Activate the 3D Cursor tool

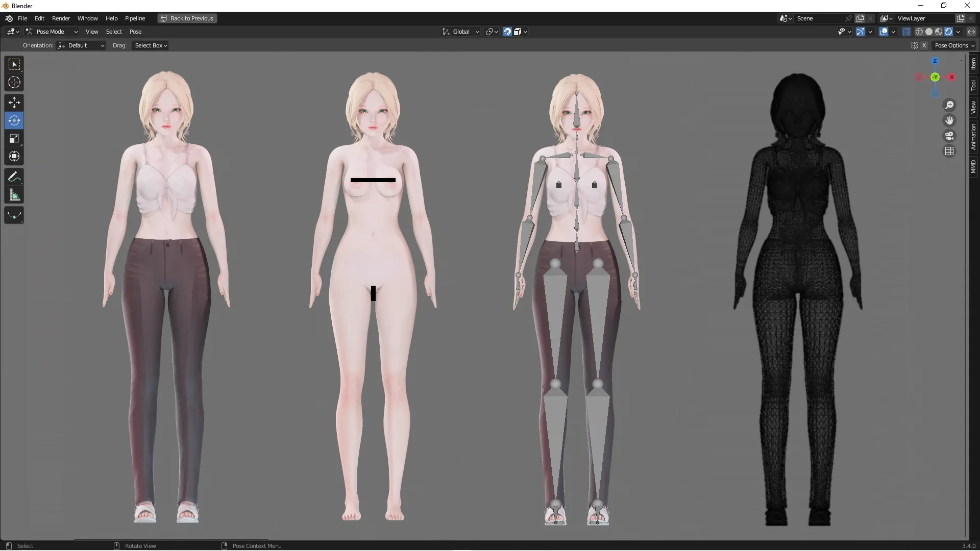(14, 82)
